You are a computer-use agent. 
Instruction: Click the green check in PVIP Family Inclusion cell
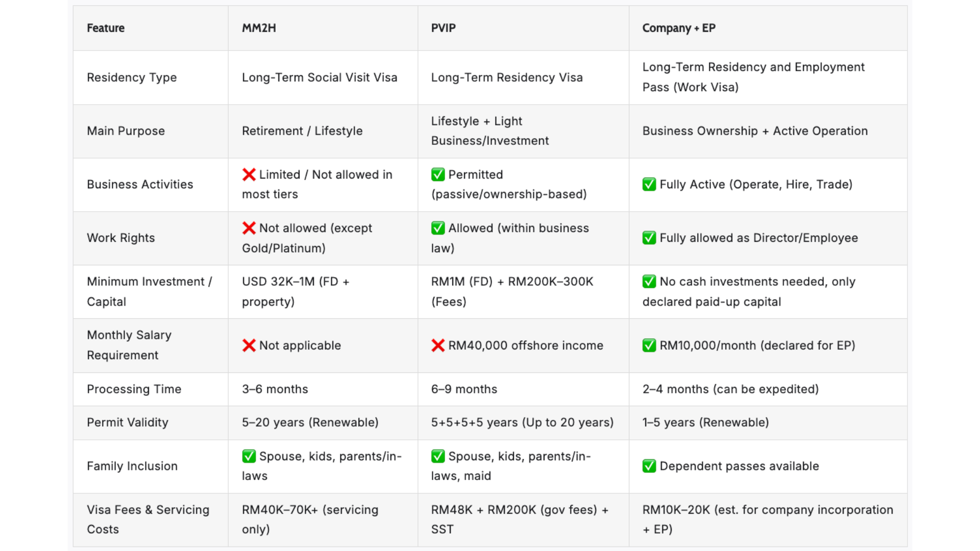click(438, 456)
